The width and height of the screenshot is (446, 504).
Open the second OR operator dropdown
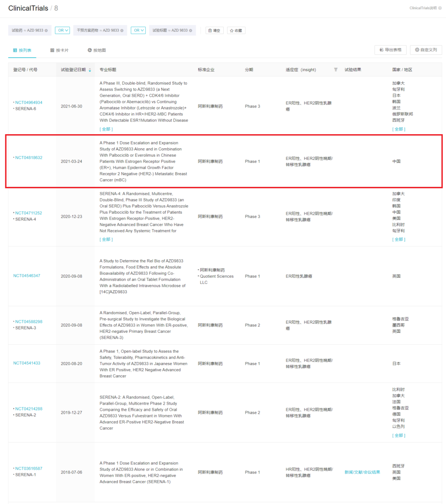(138, 31)
